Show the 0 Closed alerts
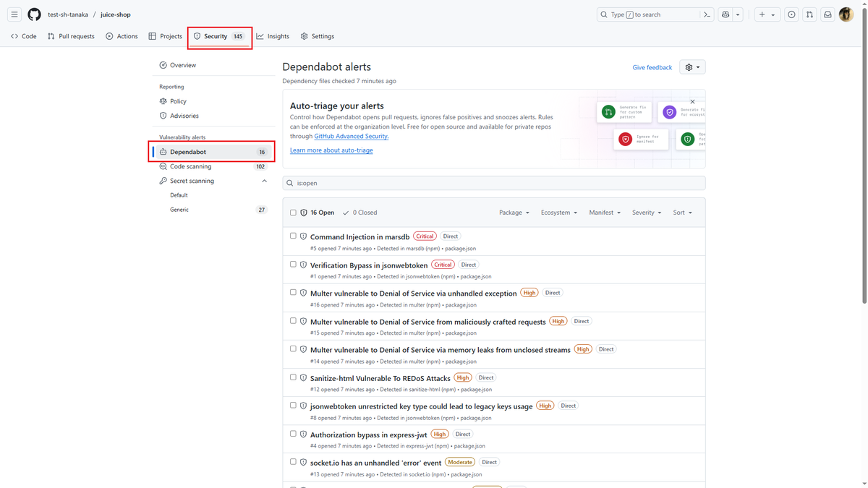This screenshot has height=488, width=868. point(359,213)
